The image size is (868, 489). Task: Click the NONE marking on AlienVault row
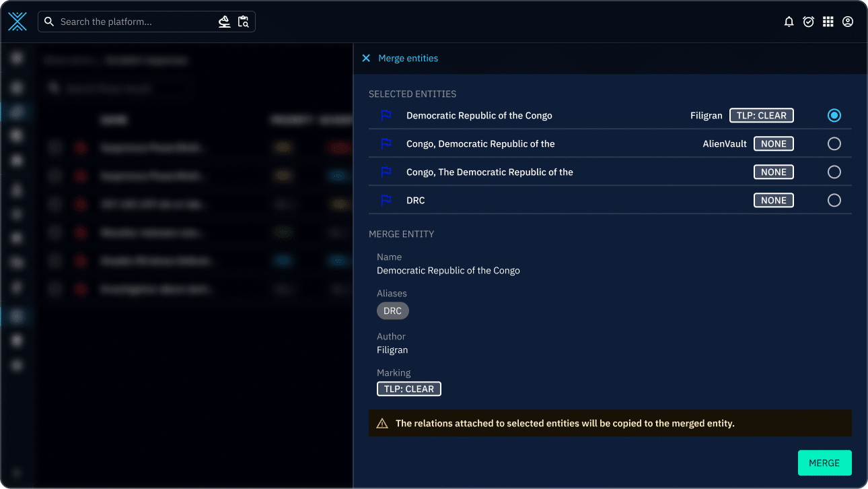(774, 144)
